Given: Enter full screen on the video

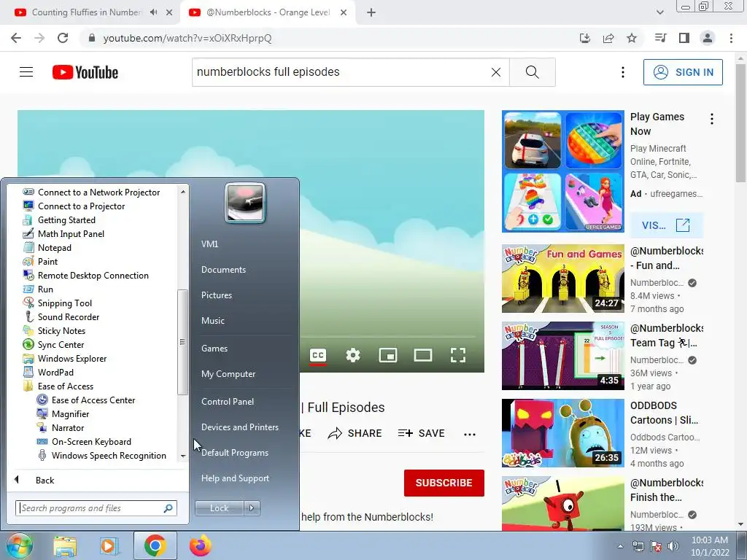Looking at the screenshot, I should coord(458,355).
